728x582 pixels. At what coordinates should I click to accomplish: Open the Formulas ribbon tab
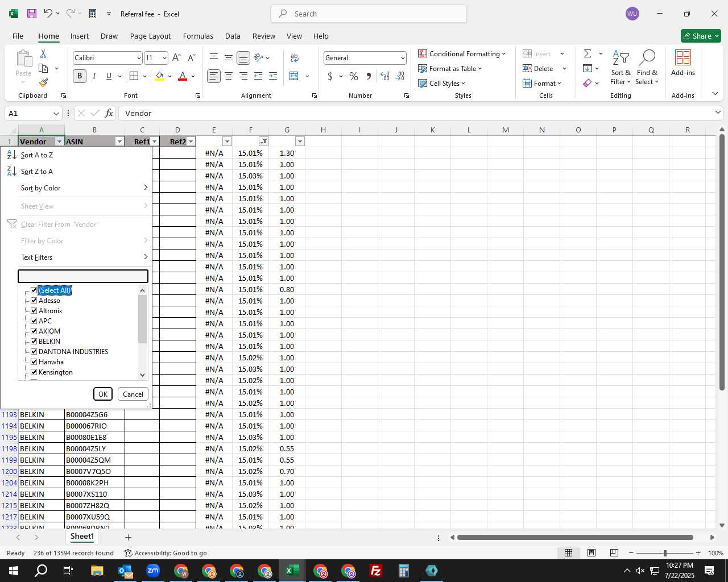tap(198, 36)
